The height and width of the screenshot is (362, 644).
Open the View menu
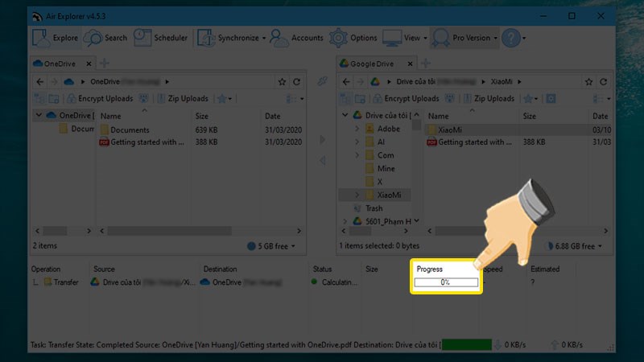coord(405,38)
